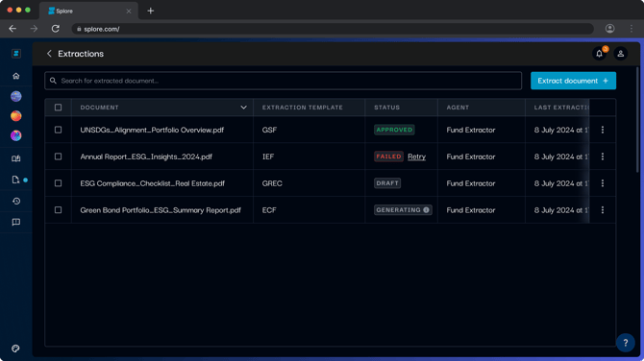Click the ECF template cell

pyautogui.click(x=269, y=209)
